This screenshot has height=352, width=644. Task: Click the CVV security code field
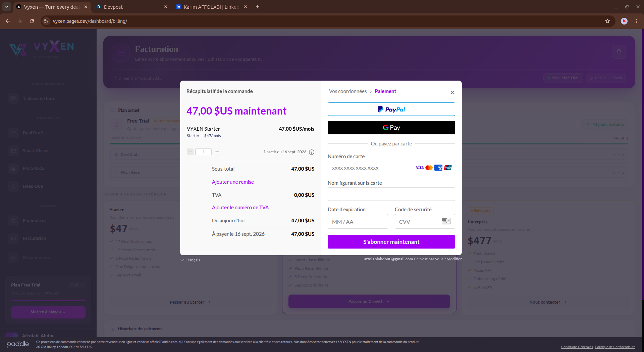425,222
